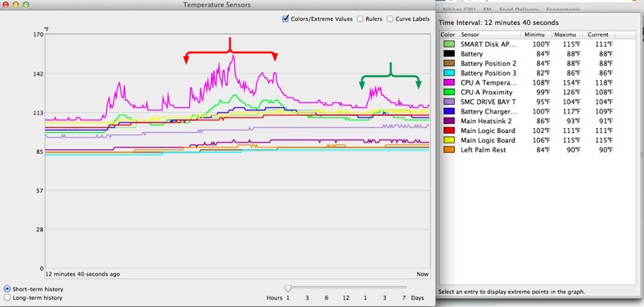This screenshot has width=644, height=307.
Task: Click the Battery Position 2 brown swatch
Action: coord(449,64)
